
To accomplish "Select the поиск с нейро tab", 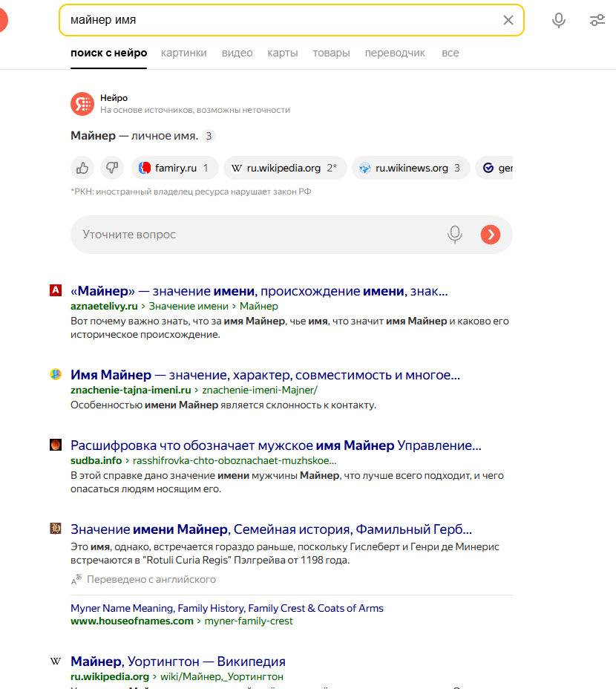I will (108, 53).
